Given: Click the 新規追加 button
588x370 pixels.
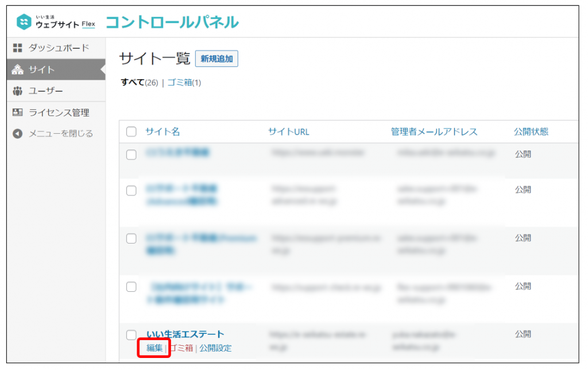Looking at the screenshot, I should (x=216, y=59).
